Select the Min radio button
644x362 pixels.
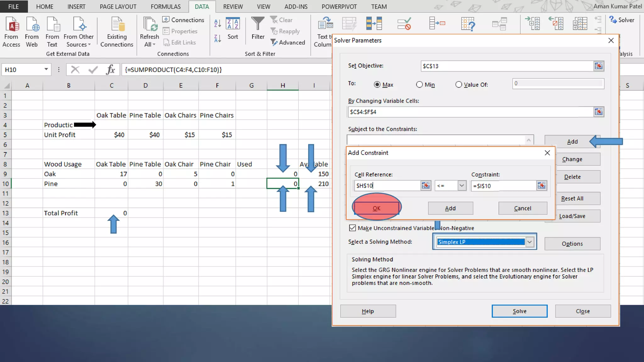tap(419, 85)
